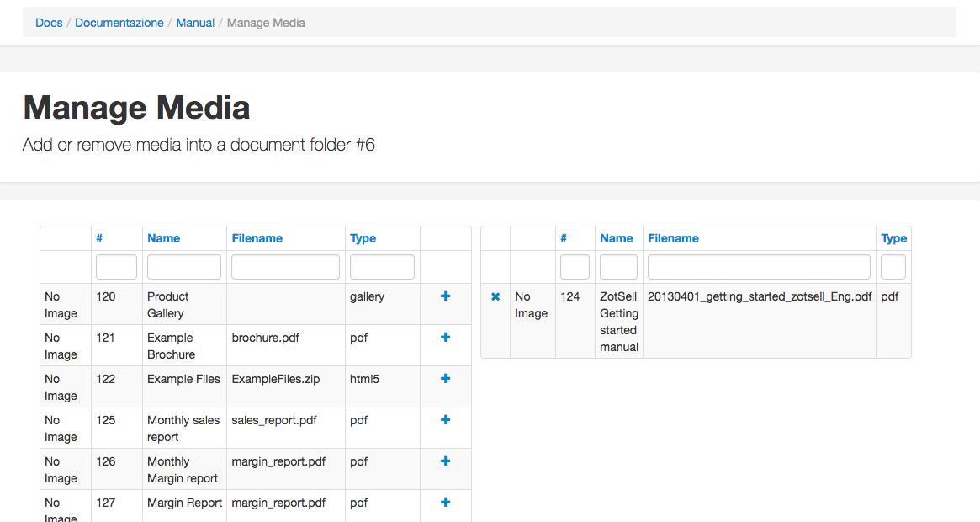Select ID number '121'
Viewport: 980px width, 522px height.
(x=106, y=338)
